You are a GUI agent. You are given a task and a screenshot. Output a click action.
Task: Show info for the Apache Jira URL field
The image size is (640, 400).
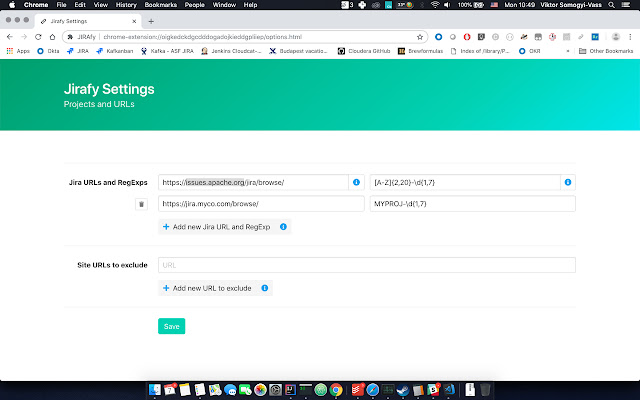356,182
